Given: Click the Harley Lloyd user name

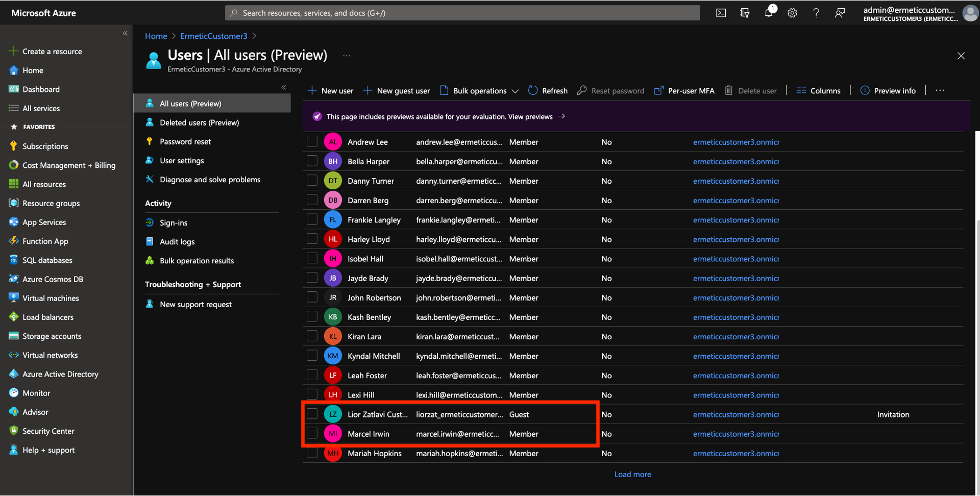Looking at the screenshot, I should click(x=369, y=239).
